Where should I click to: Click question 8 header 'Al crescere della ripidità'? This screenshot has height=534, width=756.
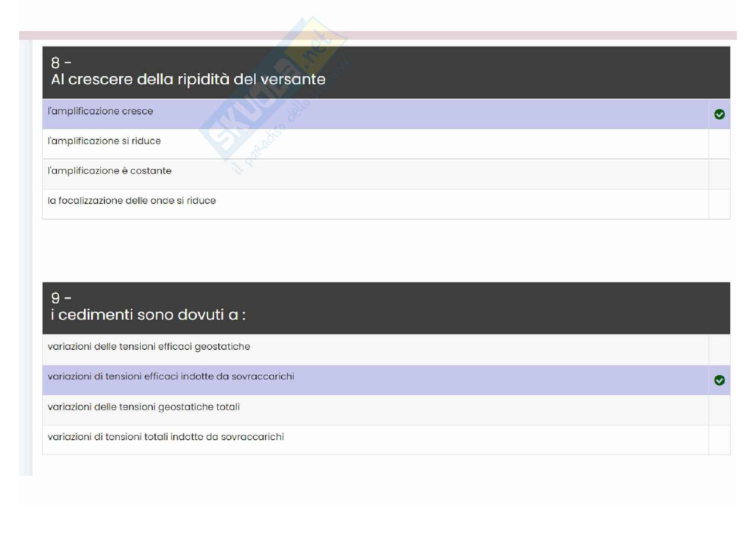pos(188,79)
